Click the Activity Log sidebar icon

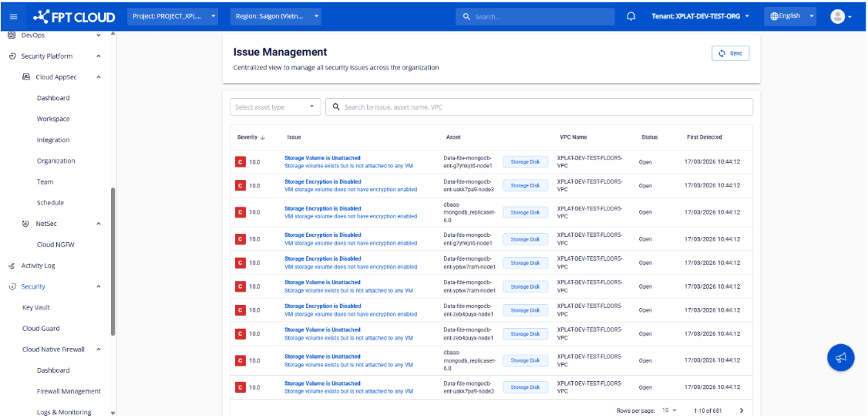[12, 265]
